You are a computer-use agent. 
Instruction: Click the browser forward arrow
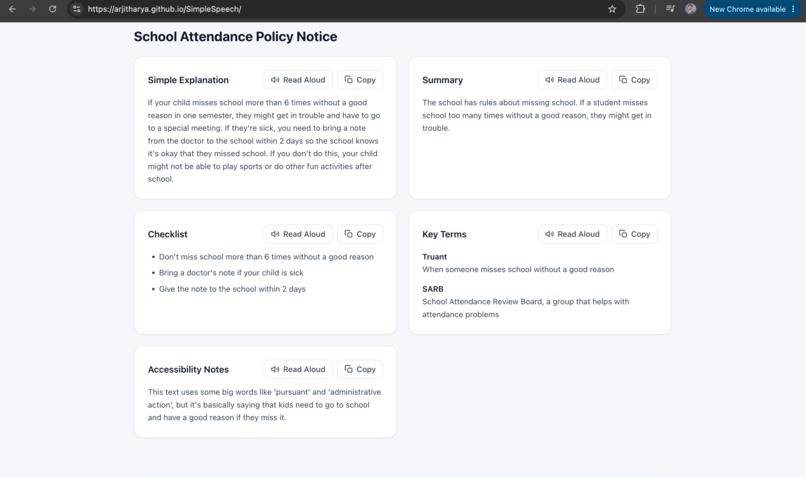click(x=32, y=9)
